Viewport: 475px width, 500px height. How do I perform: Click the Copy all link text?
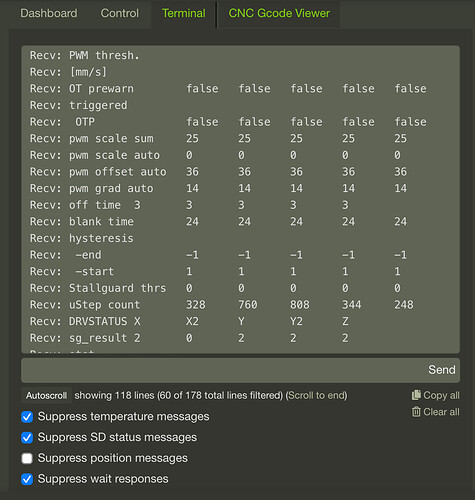tap(441, 395)
